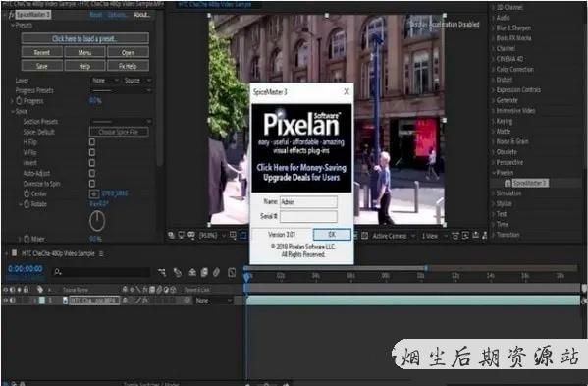The height and width of the screenshot is (386, 588).
Task: Open the HTC ChaCha comp tab menu
Action: point(101,254)
